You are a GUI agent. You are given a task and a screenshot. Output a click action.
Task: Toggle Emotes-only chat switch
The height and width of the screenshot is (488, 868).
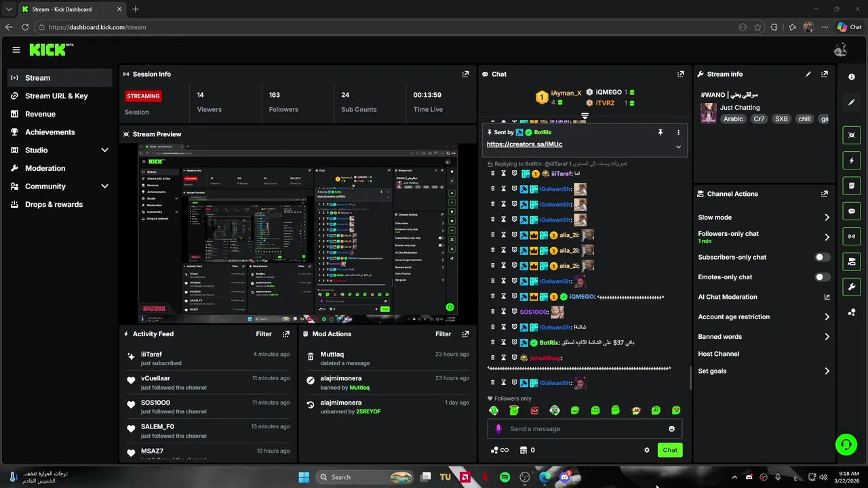pos(822,277)
